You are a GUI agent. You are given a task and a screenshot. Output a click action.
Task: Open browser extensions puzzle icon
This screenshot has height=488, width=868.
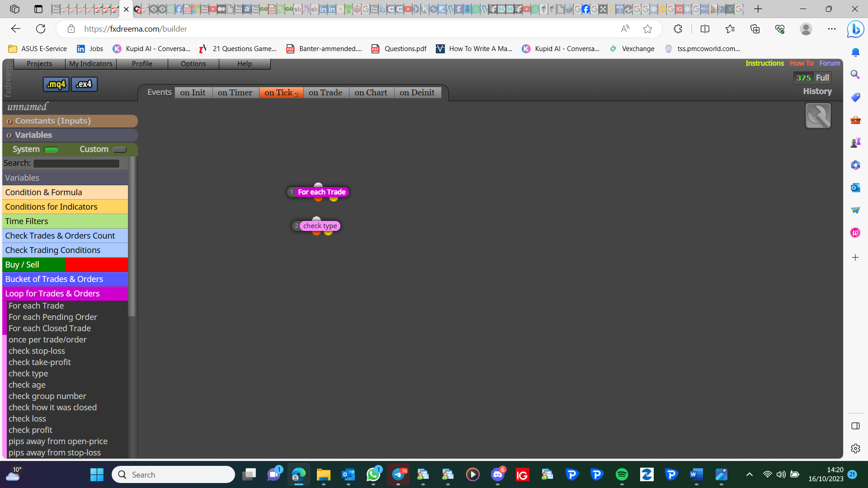pos(678,29)
